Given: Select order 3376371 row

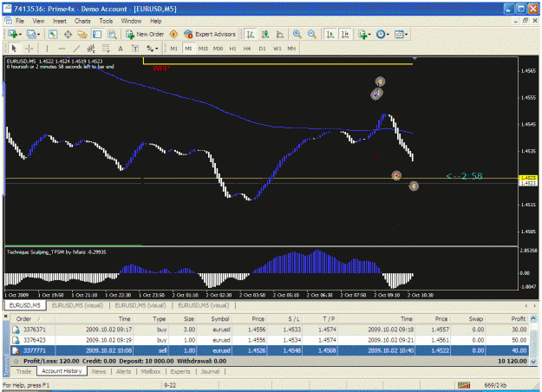Looking at the screenshot, I should click(x=270, y=330).
